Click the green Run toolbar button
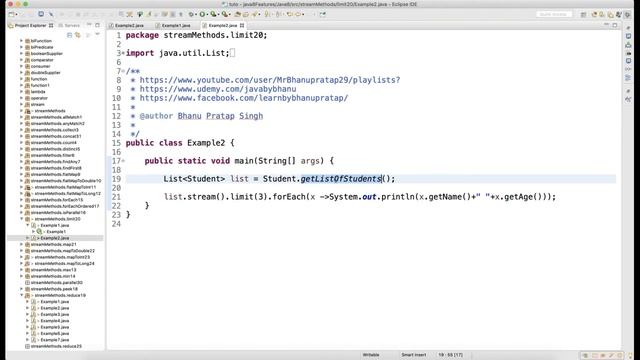 click(x=202, y=14)
